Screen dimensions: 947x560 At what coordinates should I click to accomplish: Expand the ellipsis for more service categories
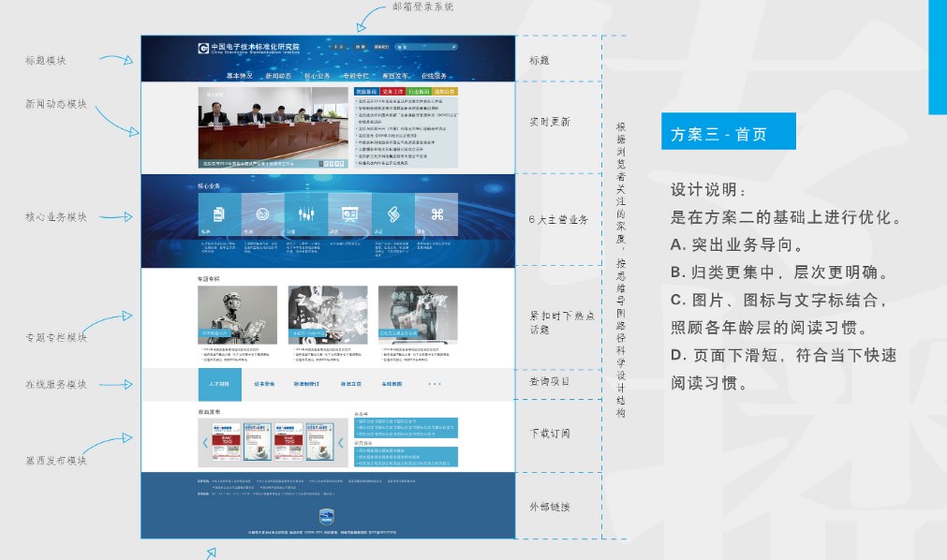(x=433, y=383)
